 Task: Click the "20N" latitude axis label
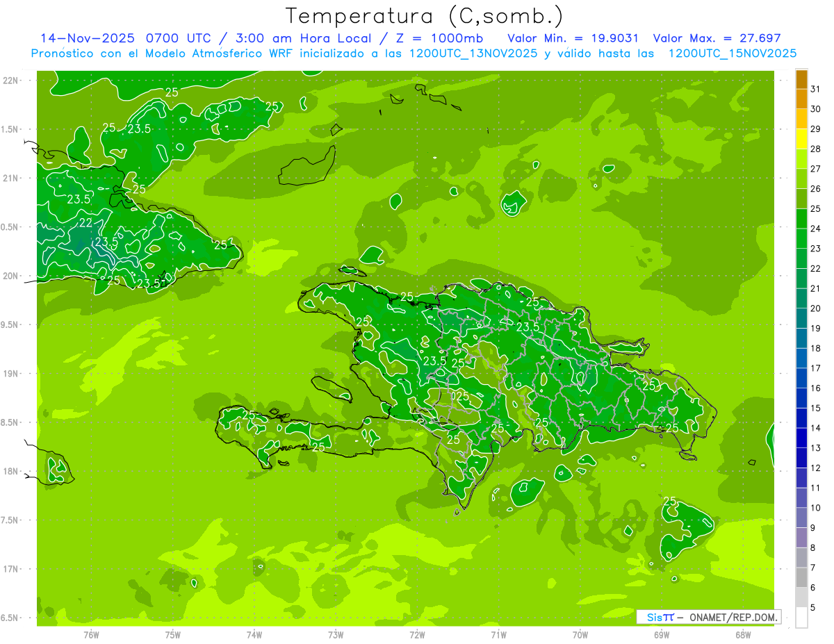click(x=10, y=276)
